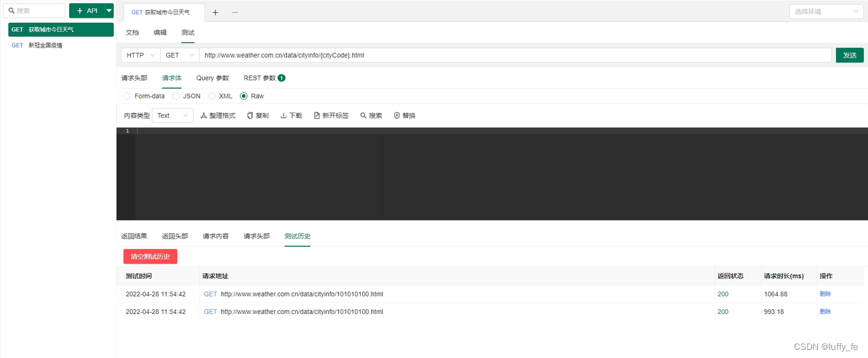Select the 获取城市今日天气 API in sidebar
868x358 pixels.
coord(61,29)
